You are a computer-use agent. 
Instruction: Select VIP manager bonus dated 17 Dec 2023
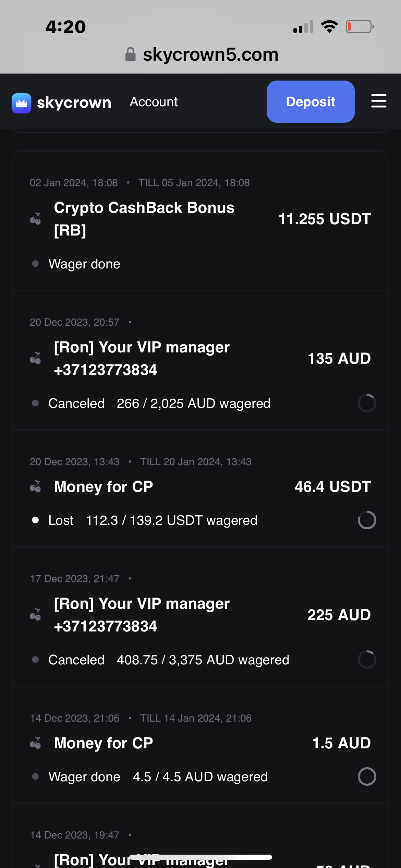142,615
